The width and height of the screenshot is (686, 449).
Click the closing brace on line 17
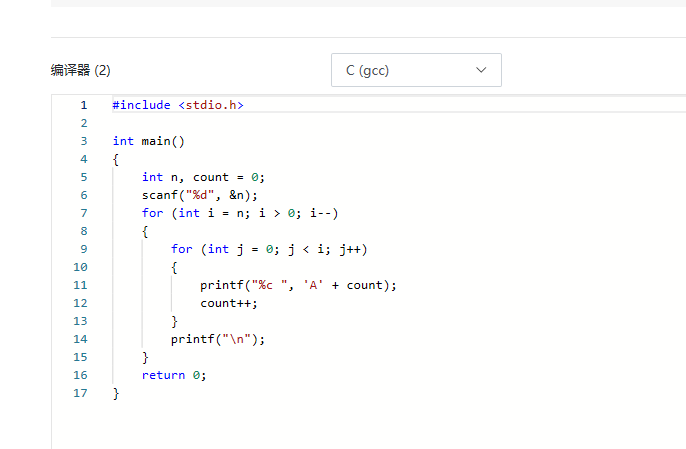click(116, 393)
